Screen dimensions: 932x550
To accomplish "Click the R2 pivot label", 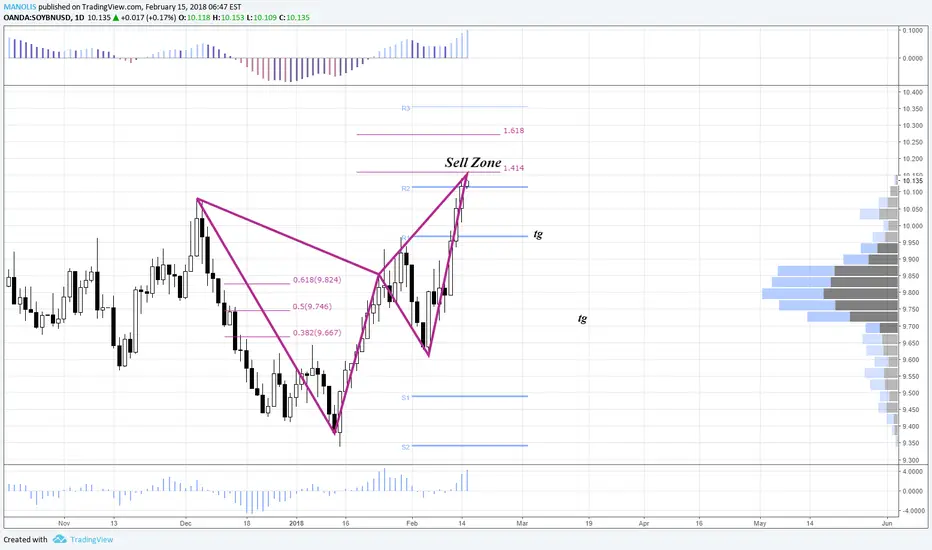I will click(x=405, y=188).
